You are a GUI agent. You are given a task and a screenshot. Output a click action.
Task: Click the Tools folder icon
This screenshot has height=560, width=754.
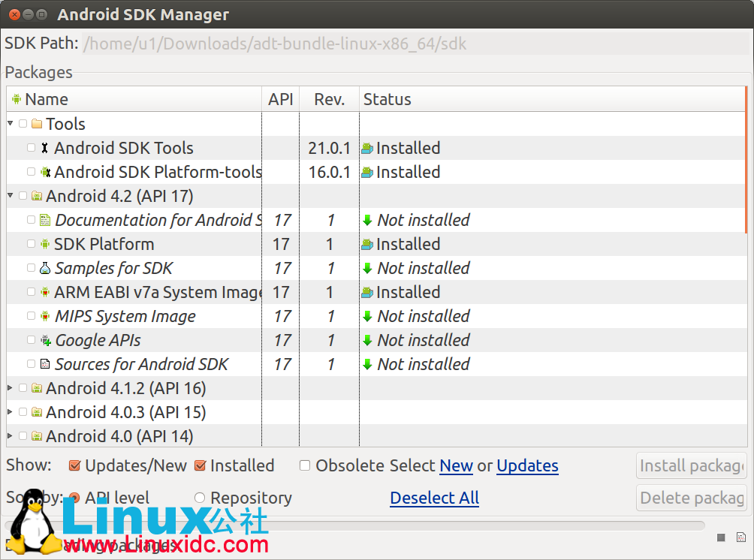coord(37,125)
